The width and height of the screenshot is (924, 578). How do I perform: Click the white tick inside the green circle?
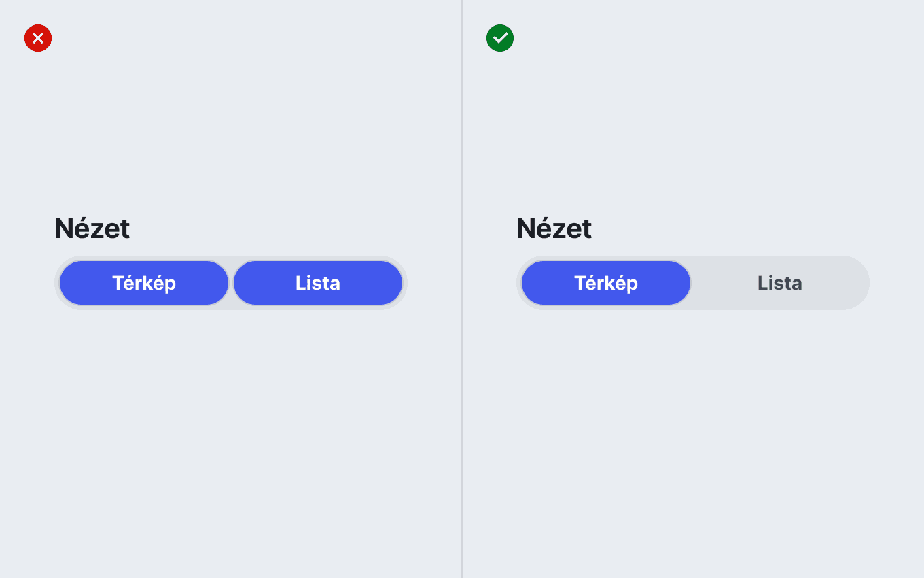click(x=500, y=38)
